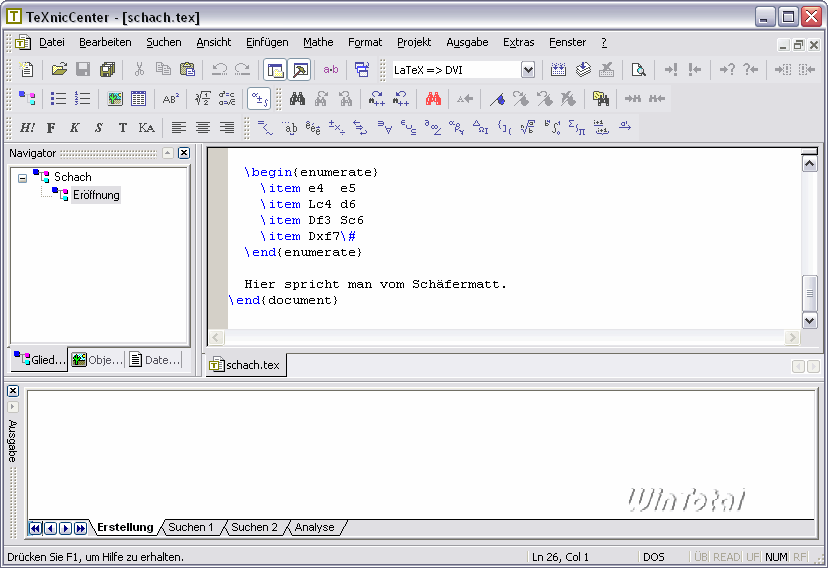Click the editor scroll down arrow
This screenshot has height=568, width=828.
tap(810, 320)
